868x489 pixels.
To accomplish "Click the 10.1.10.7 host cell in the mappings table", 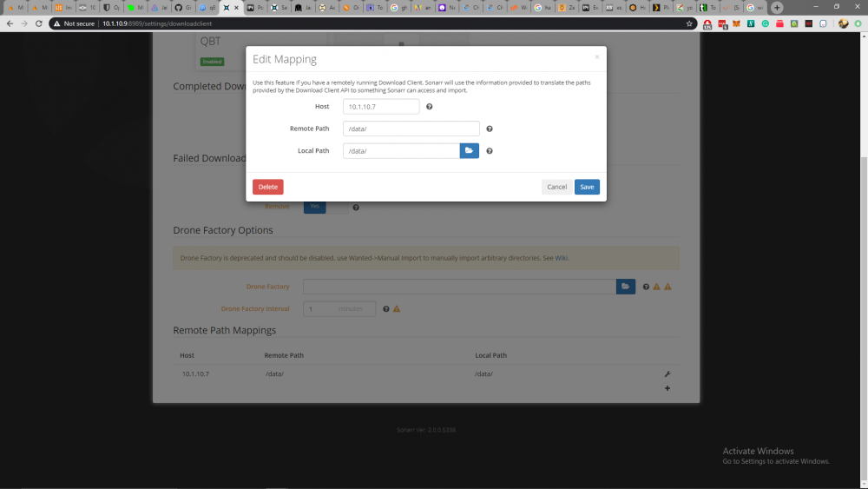I will tap(195, 373).
